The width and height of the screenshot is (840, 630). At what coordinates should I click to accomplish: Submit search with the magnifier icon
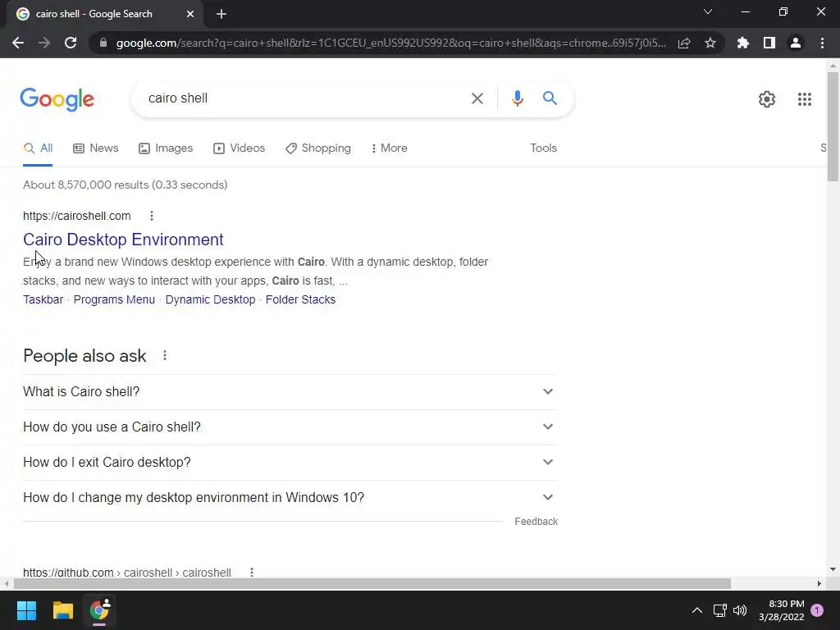click(x=550, y=98)
